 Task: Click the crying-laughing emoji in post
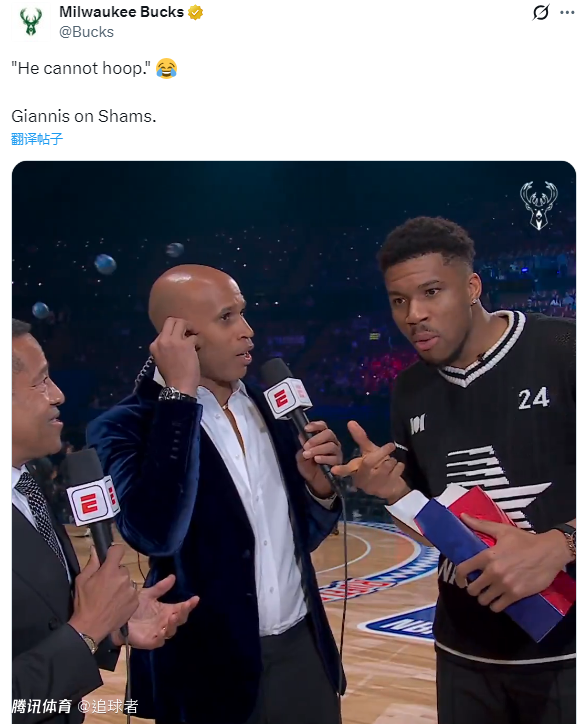(166, 68)
